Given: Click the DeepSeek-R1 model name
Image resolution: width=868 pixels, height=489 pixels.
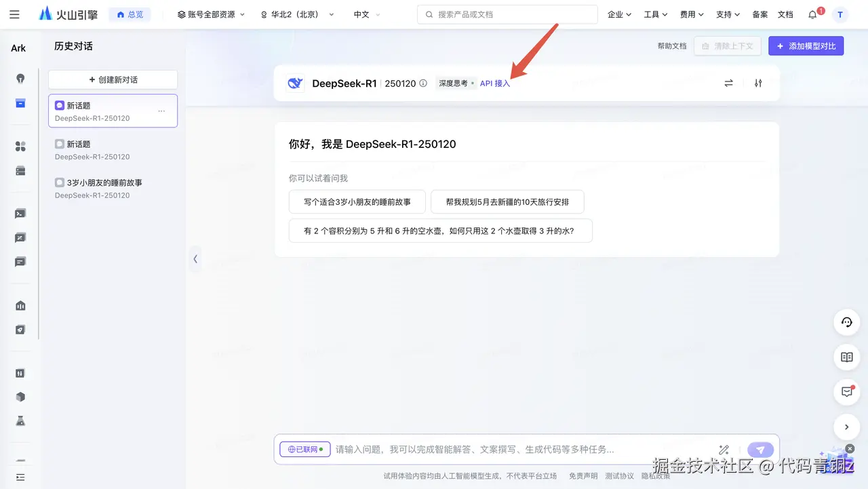Looking at the screenshot, I should click(x=344, y=83).
